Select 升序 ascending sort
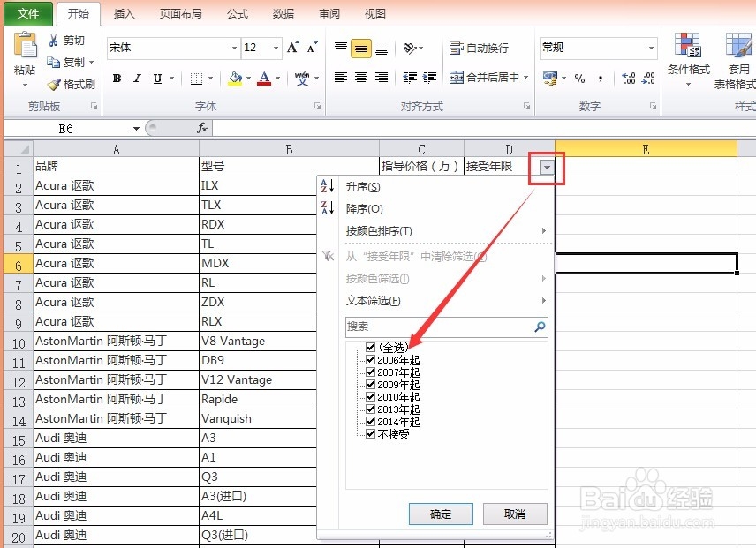 pyautogui.click(x=364, y=187)
